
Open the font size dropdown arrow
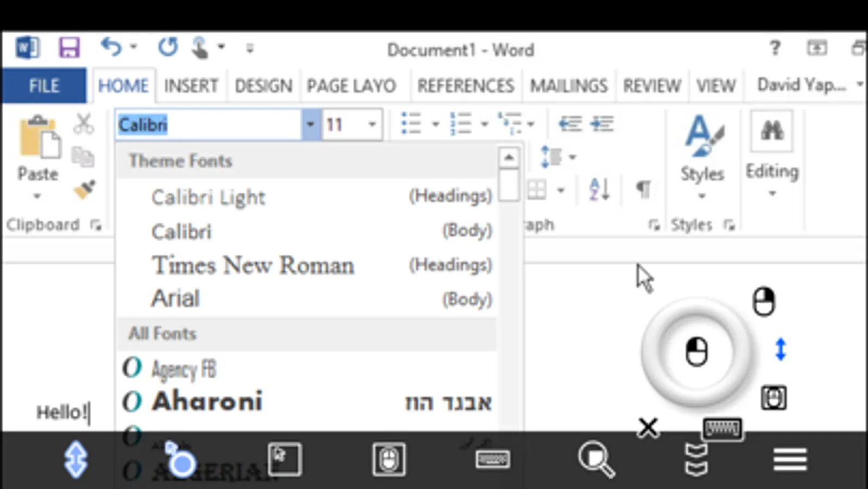[x=372, y=124]
